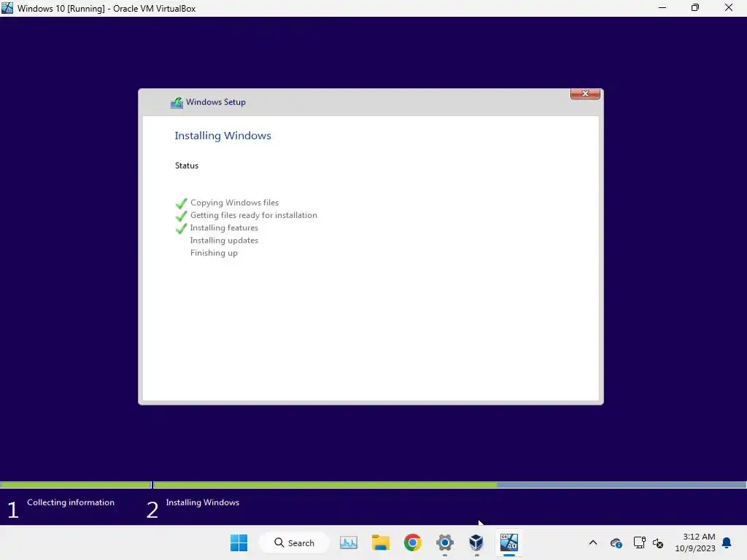Click the Installing features step
The height and width of the screenshot is (560, 747).
[224, 227]
